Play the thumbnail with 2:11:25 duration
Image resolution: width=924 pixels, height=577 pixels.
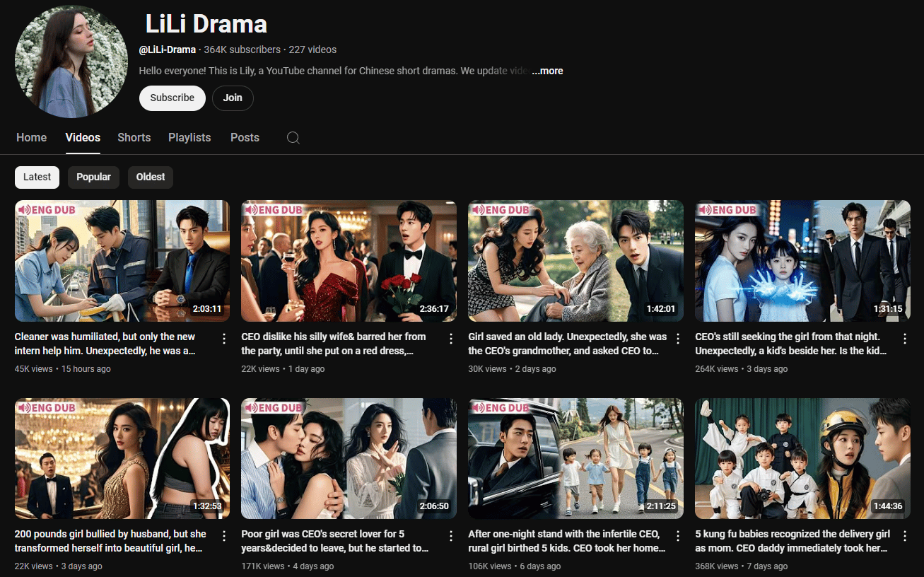click(575, 458)
